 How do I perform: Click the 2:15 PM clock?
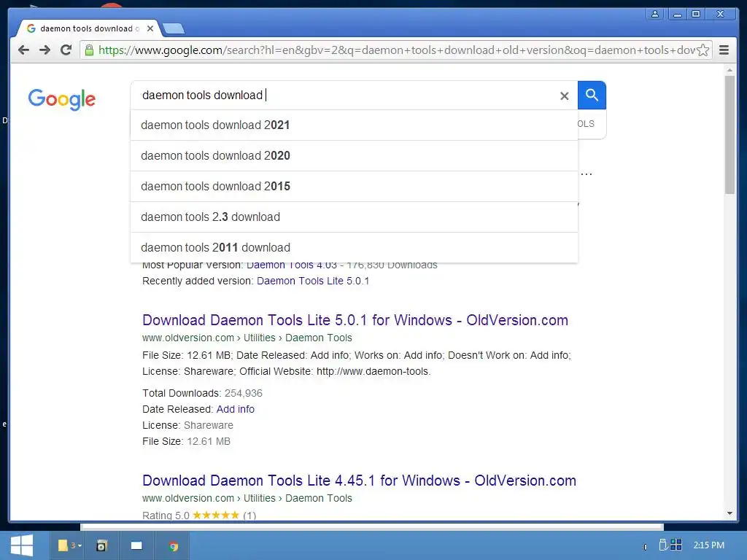(x=708, y=545)
